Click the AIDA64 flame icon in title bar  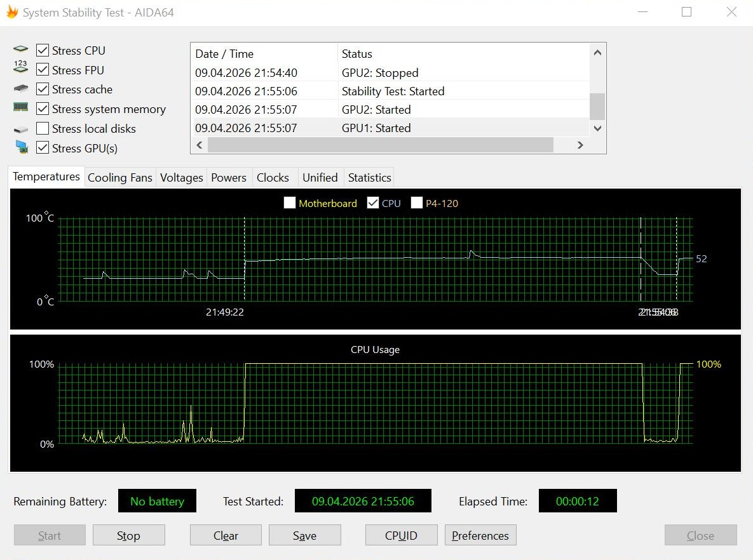pos(12,12)
